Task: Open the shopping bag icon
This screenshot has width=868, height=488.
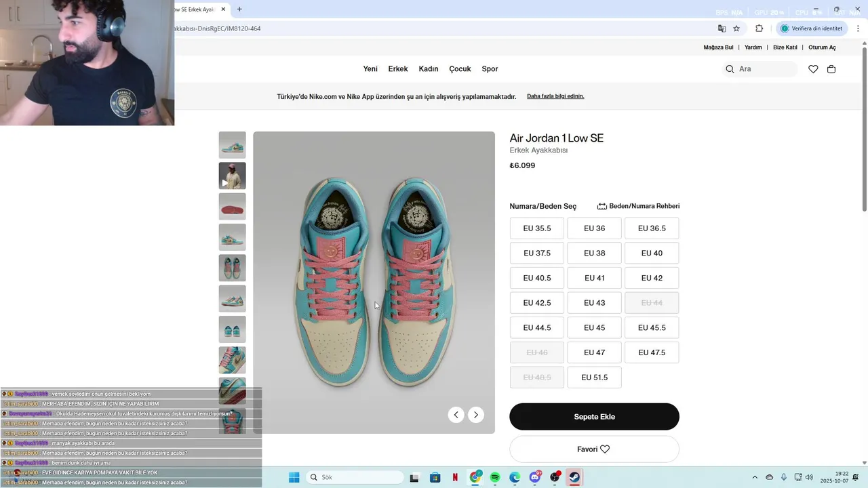Action: 831,69
